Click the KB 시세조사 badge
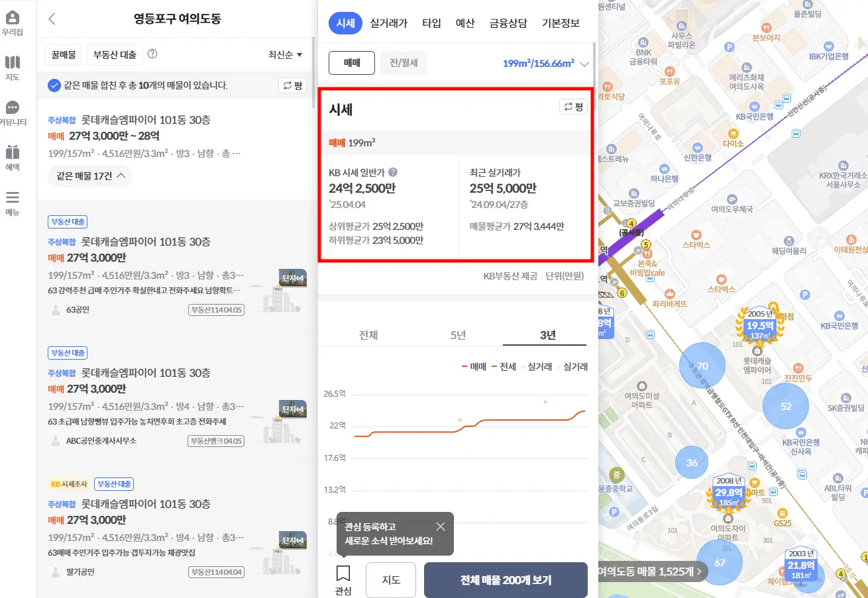868x598 pixels. coord(69,484)
